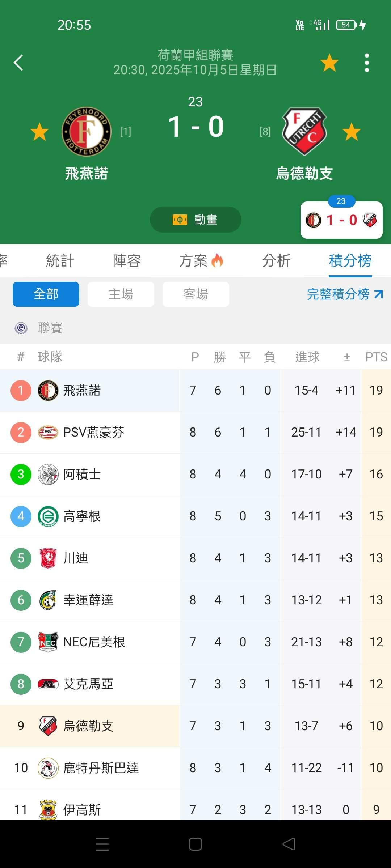The height and width of the screenshot is (868, 391).
Task: Open the 動畫 animation button
Action: [195, 220]
